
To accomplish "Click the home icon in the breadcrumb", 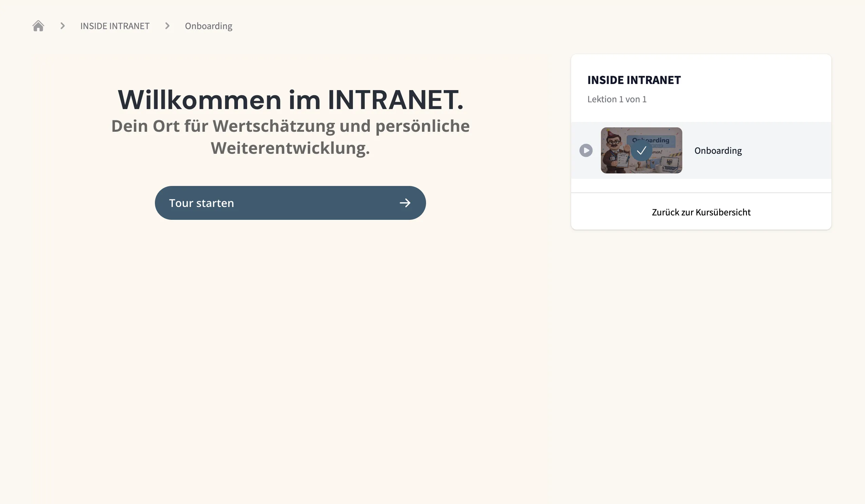I will pyautogui.click(x=38, y=25).
